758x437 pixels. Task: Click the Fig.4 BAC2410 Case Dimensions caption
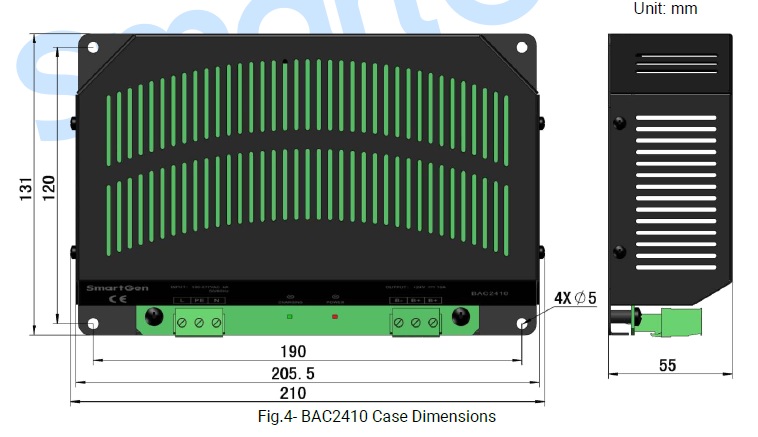click(x=374, y=416)
